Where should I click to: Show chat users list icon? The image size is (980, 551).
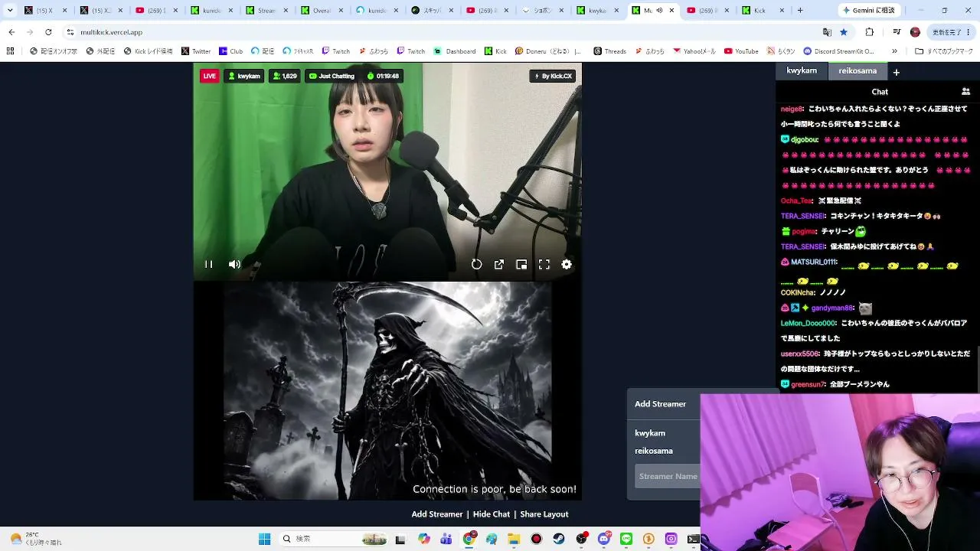click(965, 91)
